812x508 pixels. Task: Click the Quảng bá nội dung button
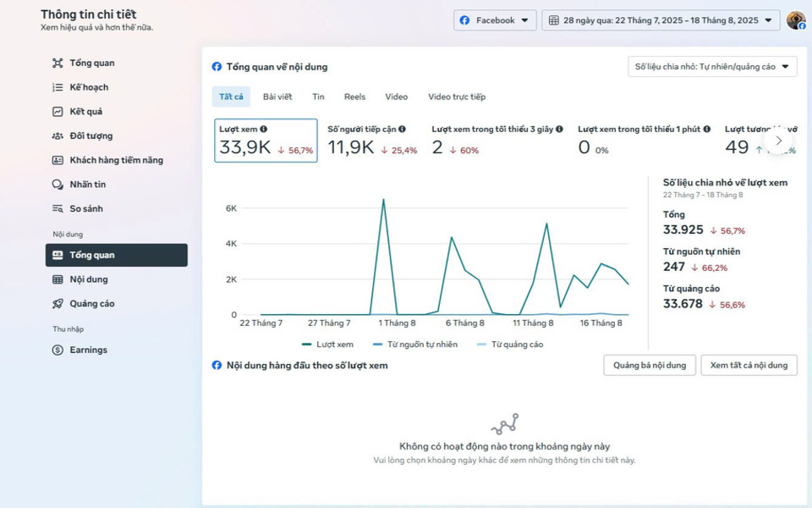coord(649,365)
